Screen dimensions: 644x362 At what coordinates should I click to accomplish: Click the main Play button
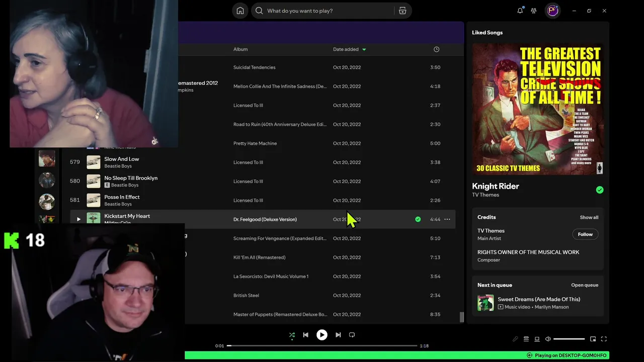pyautogui.click(x=322, y=335)
